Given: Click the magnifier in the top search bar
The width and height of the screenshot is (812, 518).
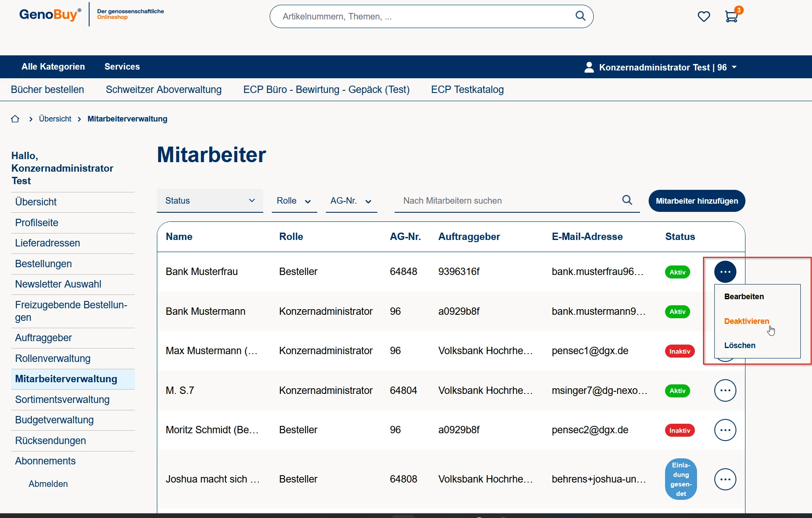Looking at the screenshot, I should pyautogui.click(x=580, y=16).
